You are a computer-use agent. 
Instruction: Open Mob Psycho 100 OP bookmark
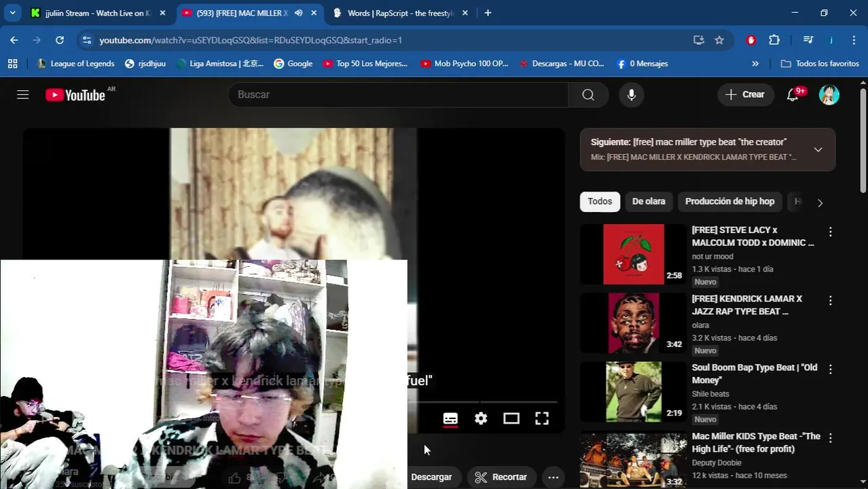(x=465, y=63)
